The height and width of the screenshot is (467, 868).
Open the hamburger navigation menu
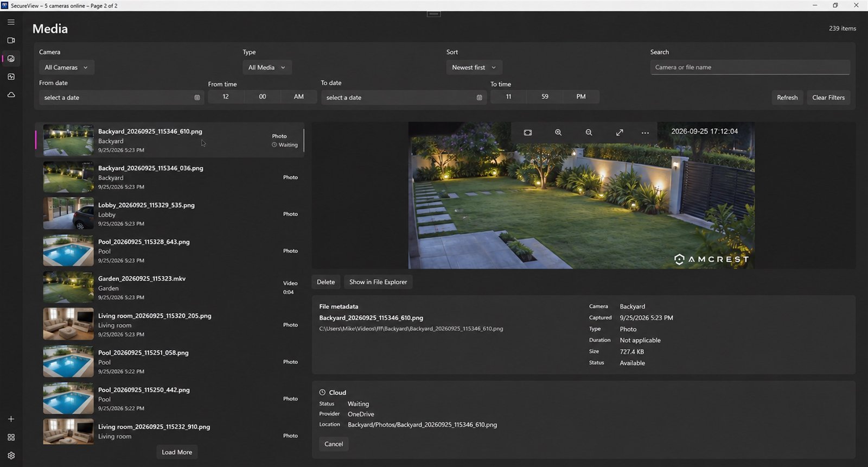tap(11, 22)
